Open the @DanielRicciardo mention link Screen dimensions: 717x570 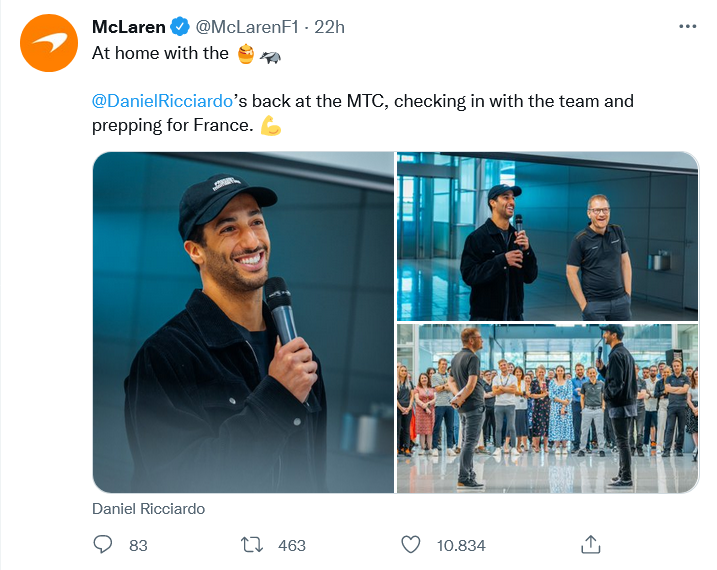[162, 101]
